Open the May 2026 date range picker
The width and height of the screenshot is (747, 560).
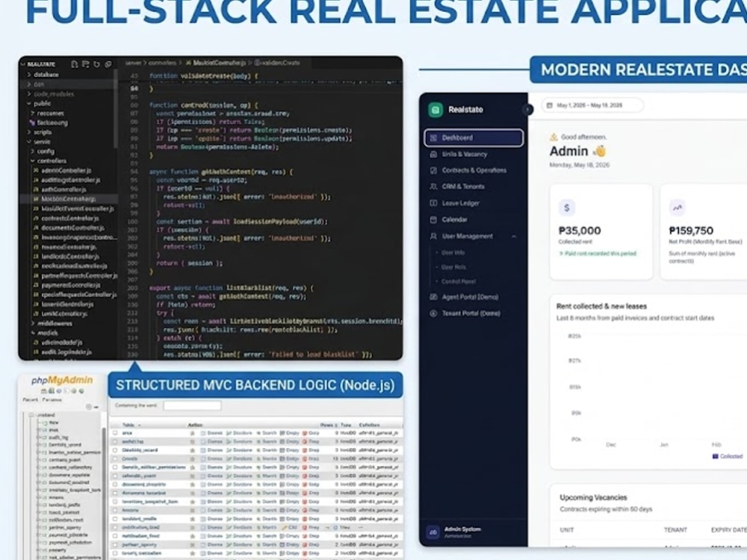(592, 105)
